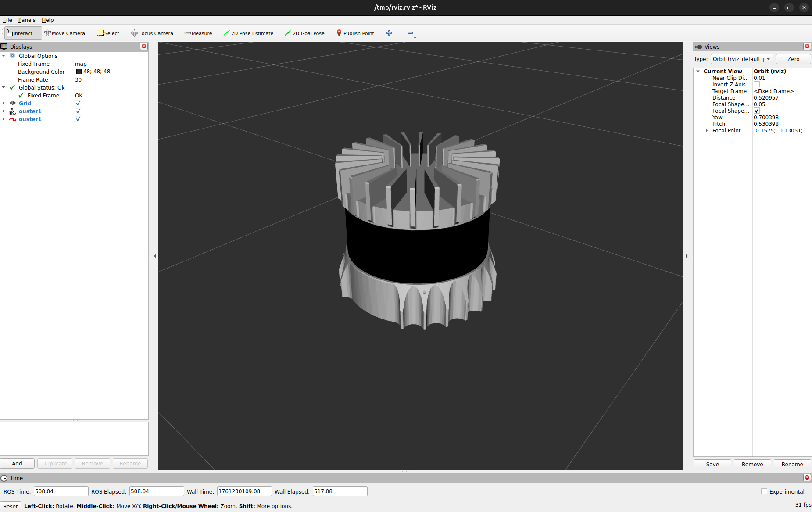Enable the Experimental checkbox

764,491
